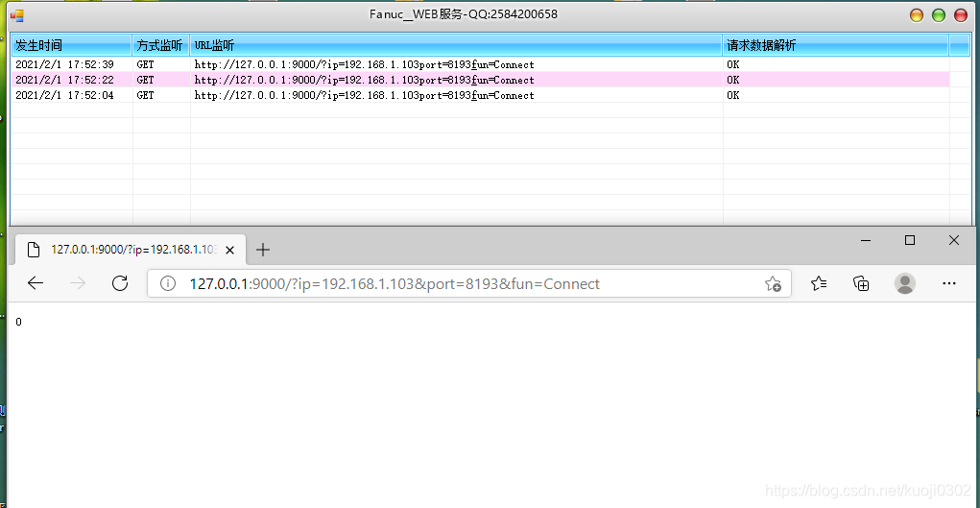Select the 127.0.0.1:9000 browser tab

(x=130, y=250)
